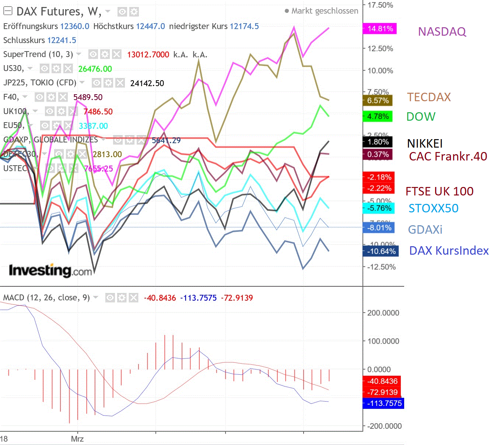Toggle EU50 visibility eye
The height and width of the screenshot is (445, 504).
point(45,126)
